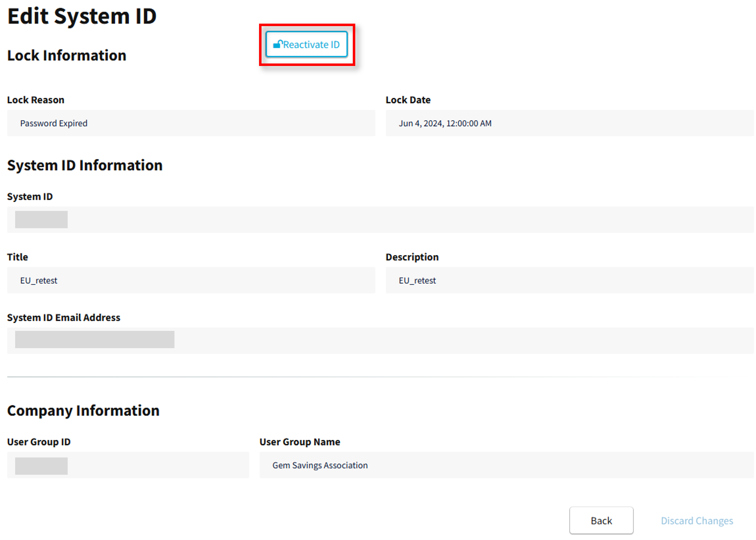Click the Gem Savings Association text
756x540 pixels.
[320, 465]
